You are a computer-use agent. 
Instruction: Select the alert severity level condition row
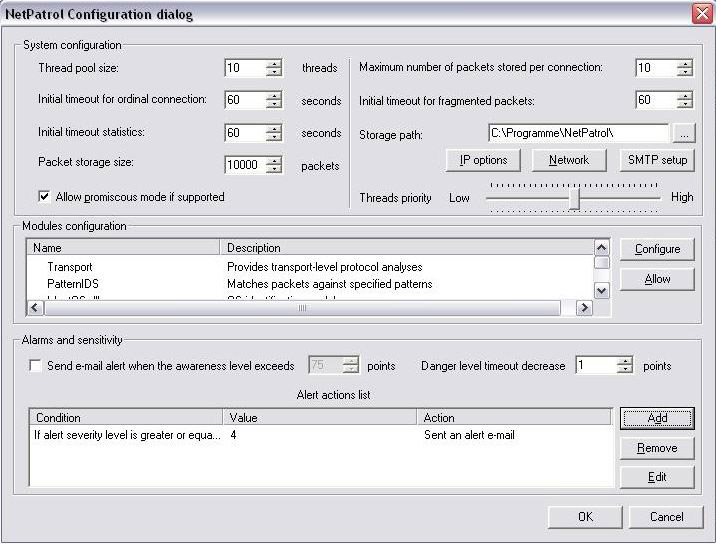tap(321, 435)
